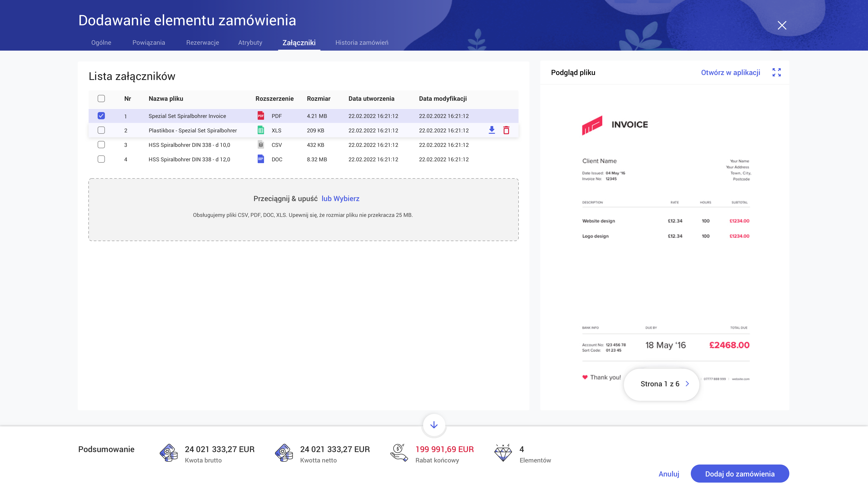
Task: Click the 209 KB size cell
Action: click(315, 130)
